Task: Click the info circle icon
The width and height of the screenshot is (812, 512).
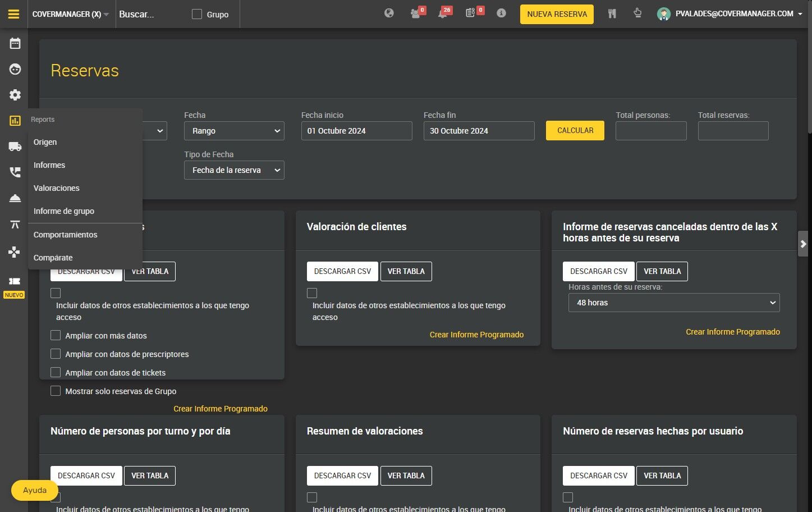Action: click(501, 13)
